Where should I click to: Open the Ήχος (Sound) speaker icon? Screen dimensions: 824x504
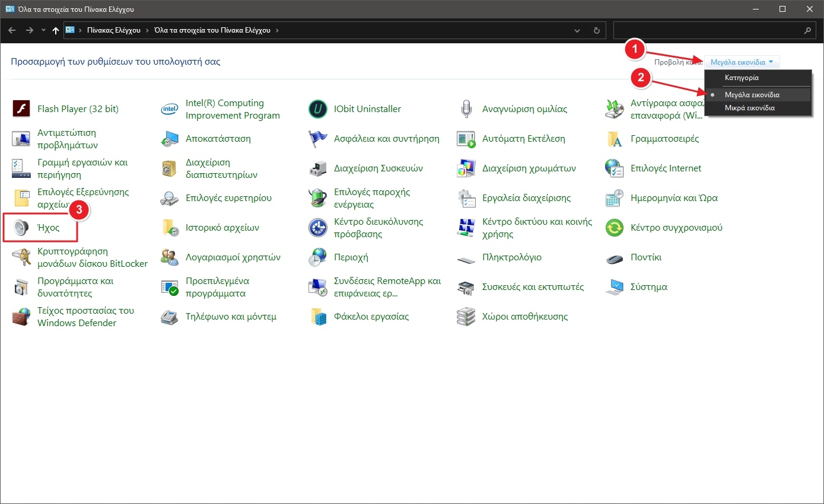pyautogui.click(x=21, y=228)
